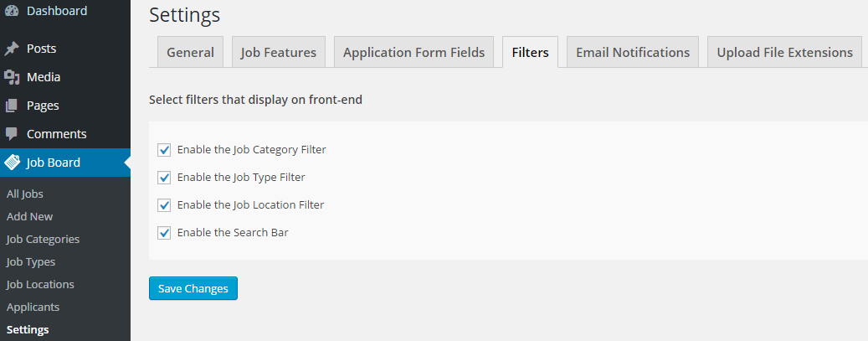Click the Media icon in sidebar
The image size is (868, 341).
coord(12,77)
